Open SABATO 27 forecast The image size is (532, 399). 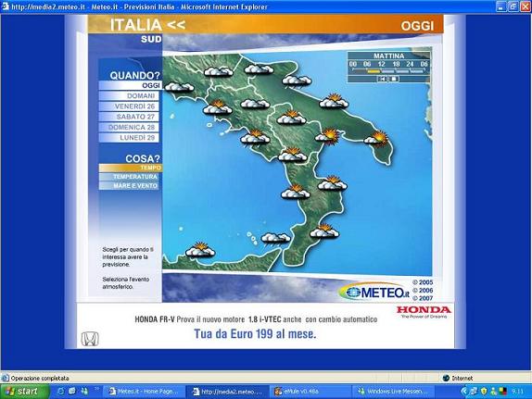tap(129, 117)
